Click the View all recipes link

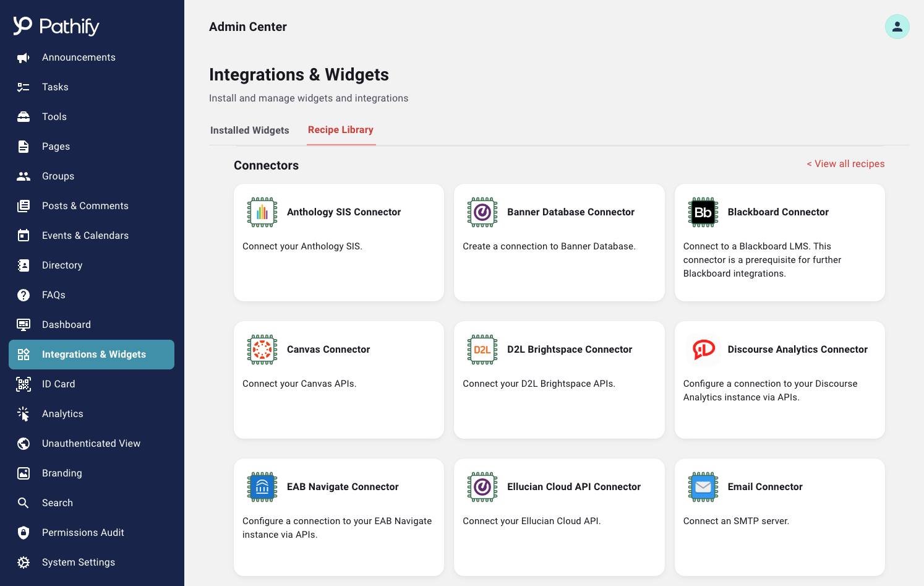pyautogui.click(x=845, y=164)
